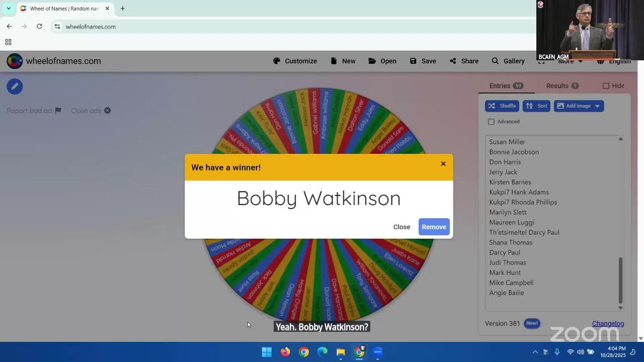Viewport: 644px width, 362px height.
Task: Open the browser apps grid icon
Action: pyautogui.click(x=8, y=42)
